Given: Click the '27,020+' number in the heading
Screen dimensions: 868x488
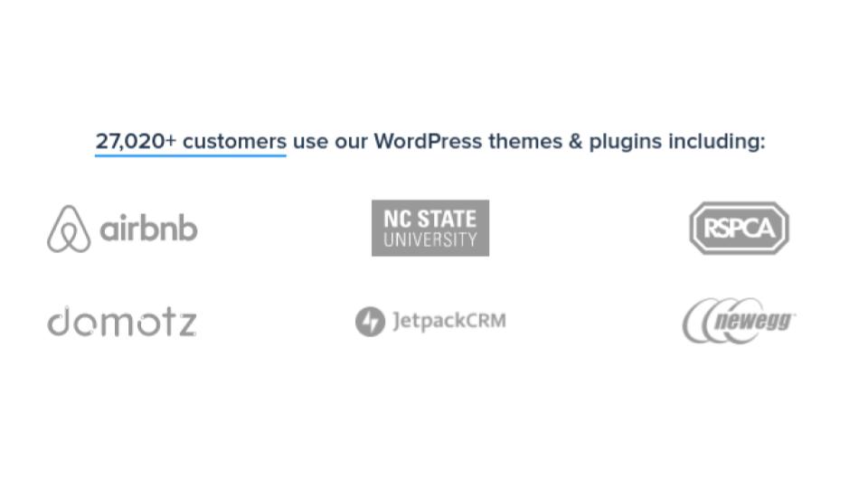Looking at the screenshot, I should coord(136,141).
